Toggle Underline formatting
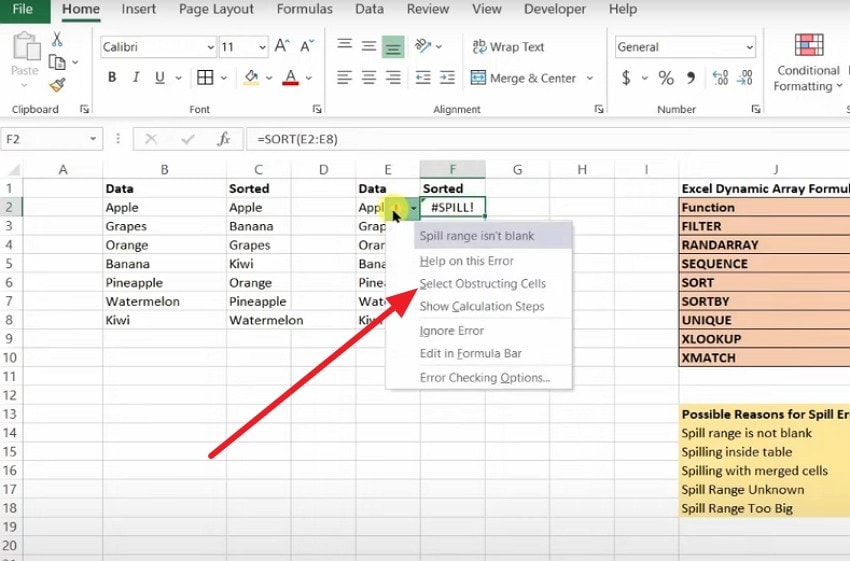850x561 pixels. click(x=159, y=78)
